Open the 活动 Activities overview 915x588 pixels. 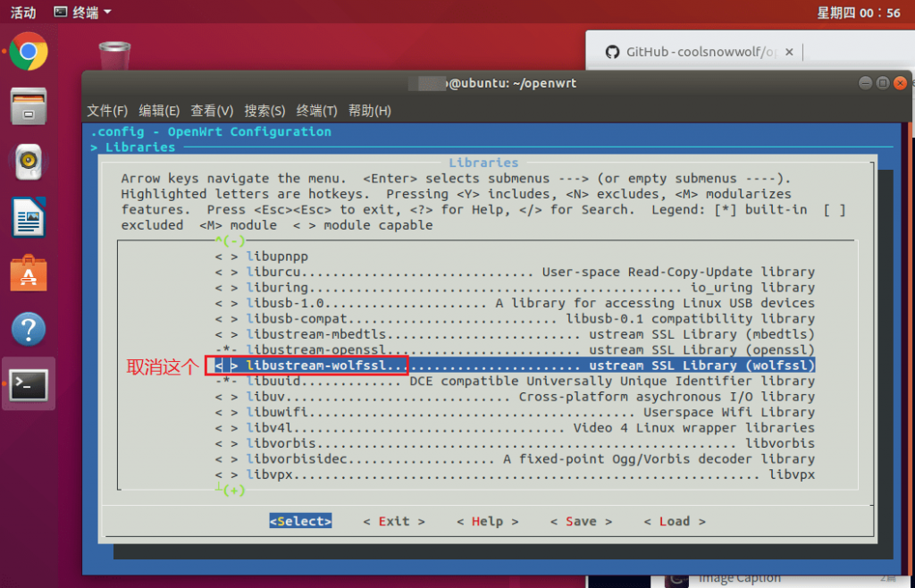point(23,13)
